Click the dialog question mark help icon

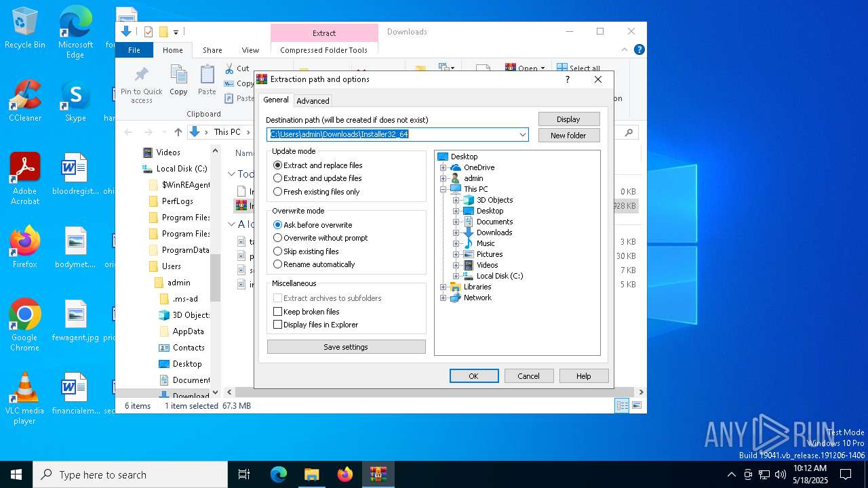[568, 79]
